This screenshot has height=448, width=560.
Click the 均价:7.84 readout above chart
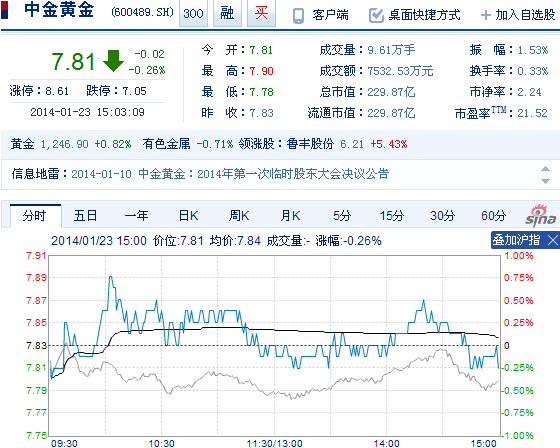click(x=235, y=241)
